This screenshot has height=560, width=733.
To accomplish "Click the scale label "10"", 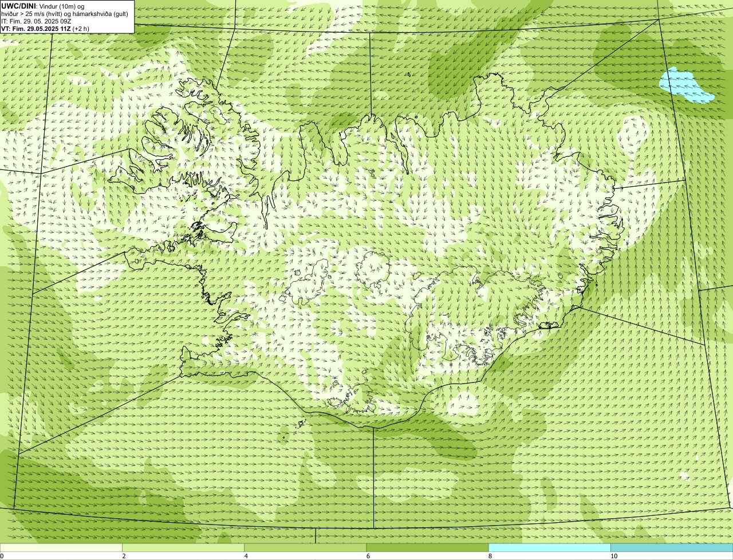I will pyautogui.click(x=614, y=556).
